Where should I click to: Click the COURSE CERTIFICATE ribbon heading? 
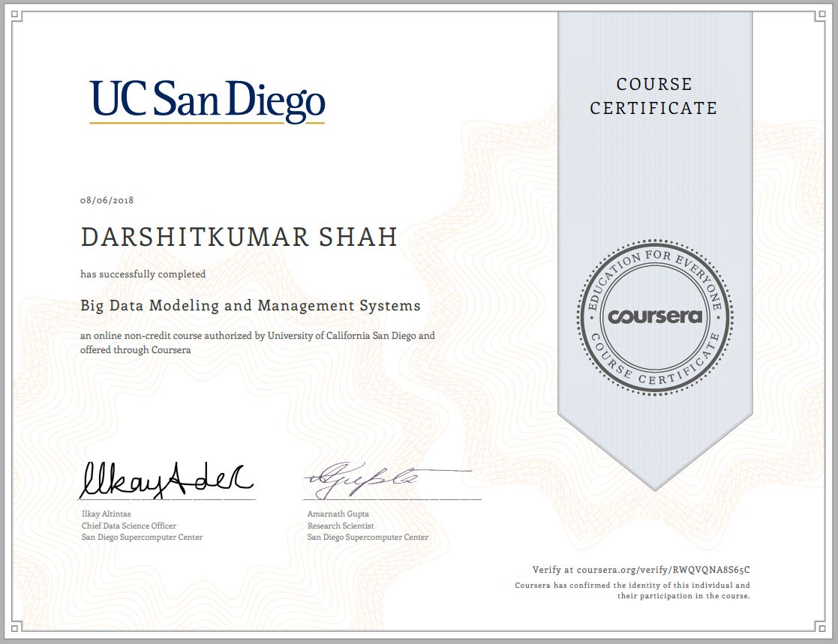coord(654,96)
